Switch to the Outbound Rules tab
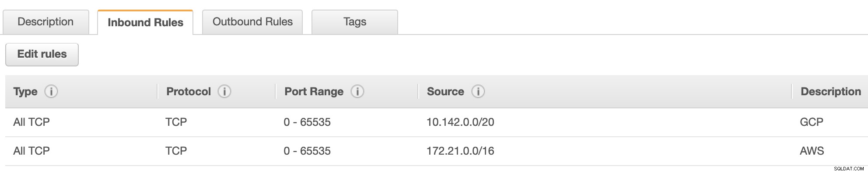868x173 pixels. [x=252, y=22]
